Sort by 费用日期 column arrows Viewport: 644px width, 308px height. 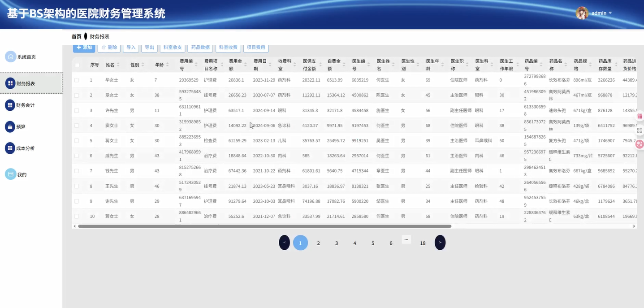pyautogui.click(x=270, y=65)
